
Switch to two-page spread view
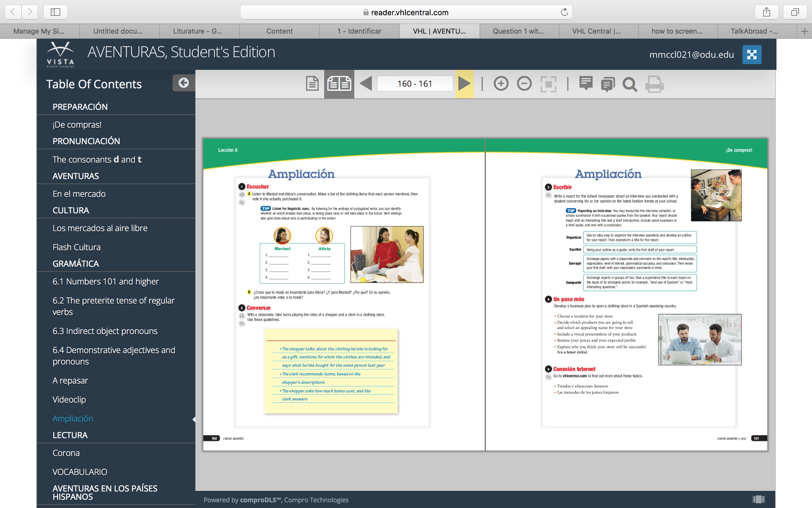339,84
